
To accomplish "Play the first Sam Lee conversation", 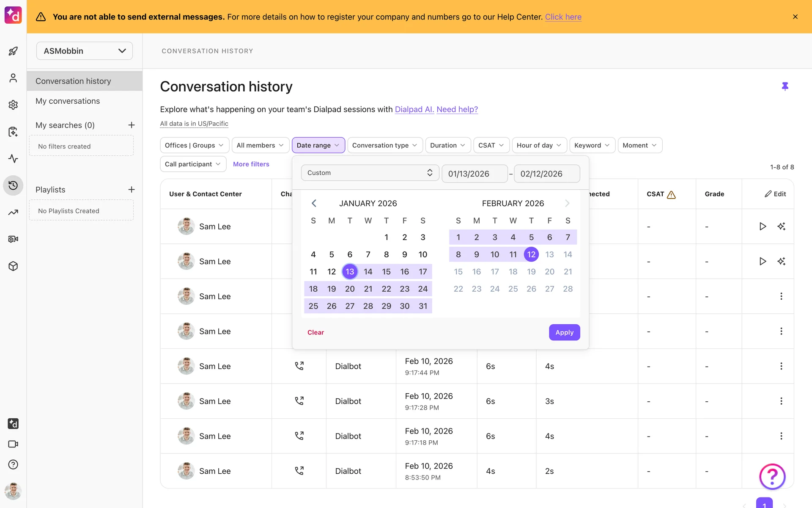I will click(763, 226).
